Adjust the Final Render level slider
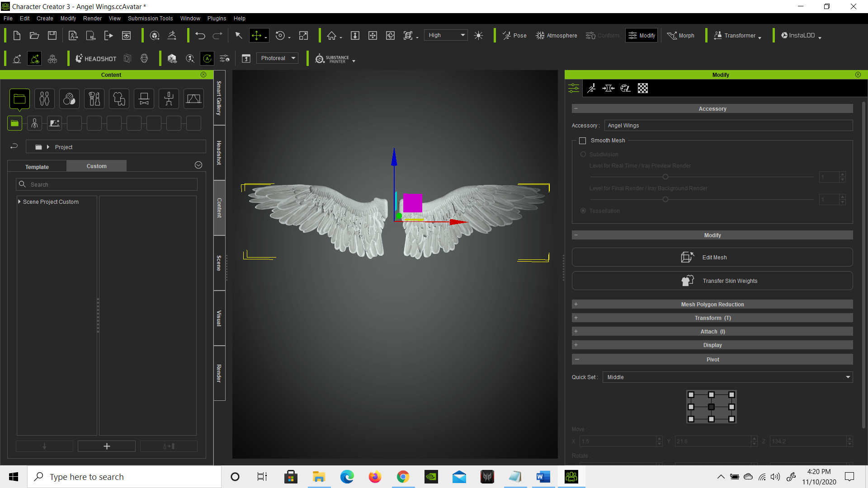 665,199
